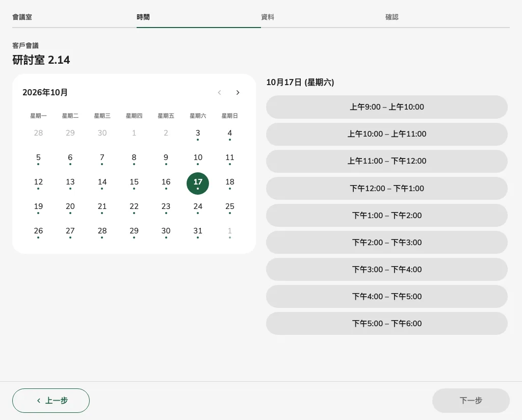Select November 1 greyed date with dot
Viewport: 522px width, 420px height.
coord(230,232)
